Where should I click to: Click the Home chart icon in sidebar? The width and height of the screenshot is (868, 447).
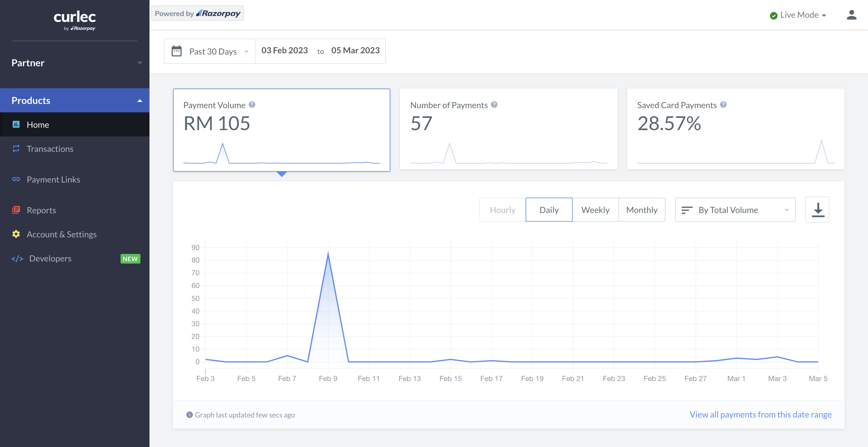point(16,124)
